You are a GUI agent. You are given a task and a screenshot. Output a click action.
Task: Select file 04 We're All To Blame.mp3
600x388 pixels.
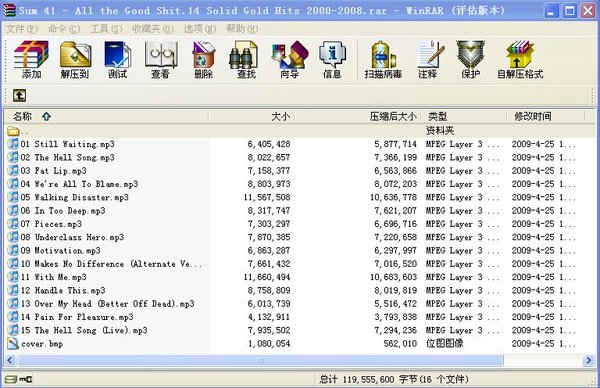tap(79, 184)
